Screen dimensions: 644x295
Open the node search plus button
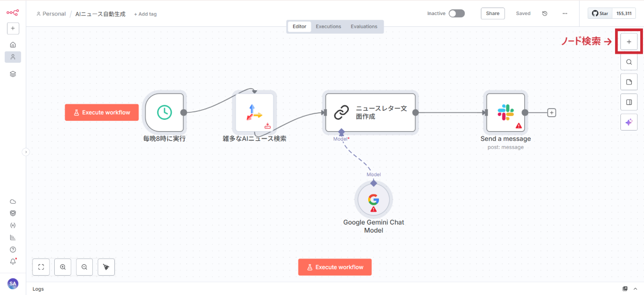[629, 41]
